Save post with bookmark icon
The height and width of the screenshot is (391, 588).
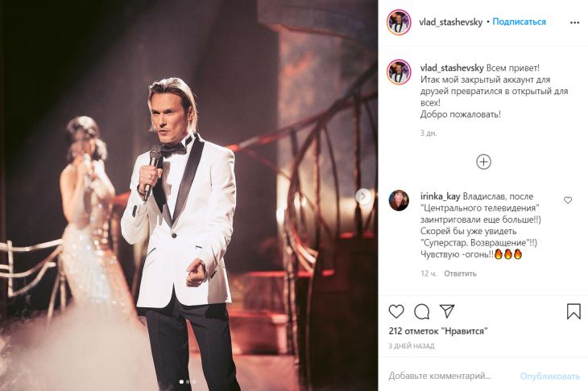tap(574, 311)
